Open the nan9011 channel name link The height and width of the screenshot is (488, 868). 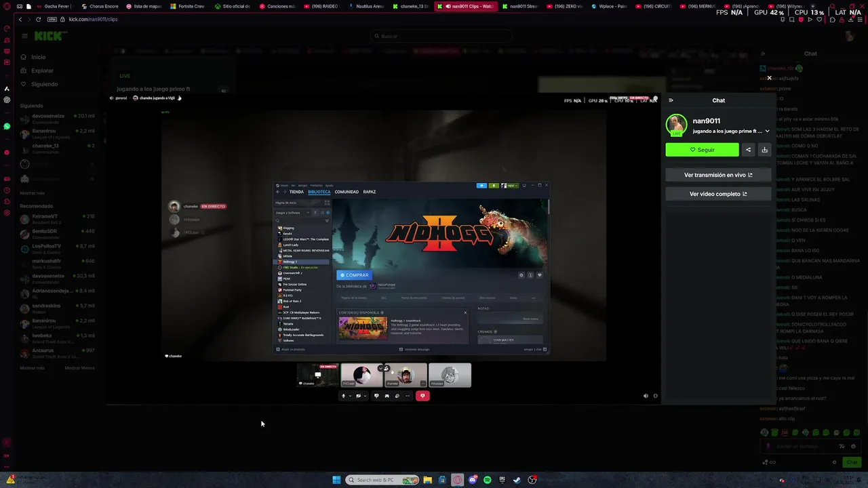706,121
